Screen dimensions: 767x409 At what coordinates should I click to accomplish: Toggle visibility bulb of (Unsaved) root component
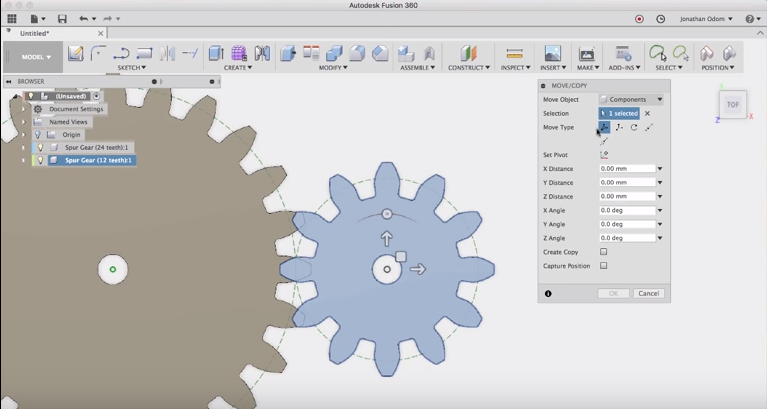pos(30,96)
